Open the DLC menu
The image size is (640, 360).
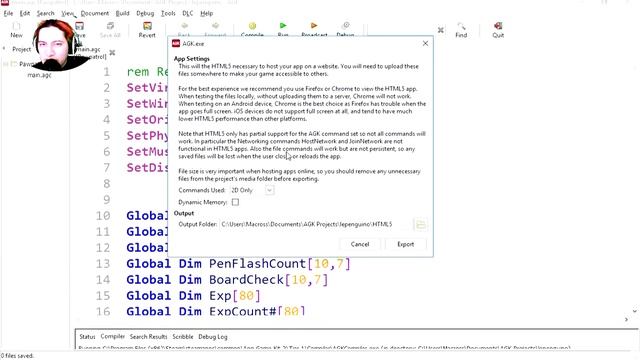tap(188, 13)
